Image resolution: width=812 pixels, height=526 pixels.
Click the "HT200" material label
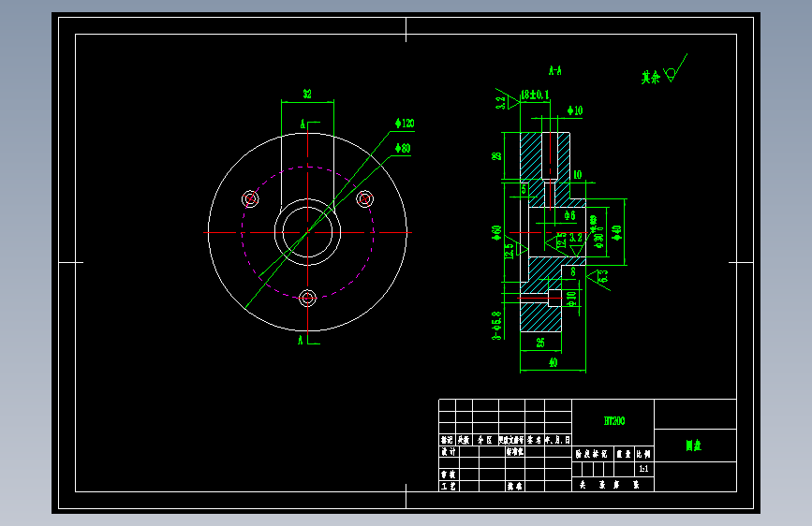[614, 421]
